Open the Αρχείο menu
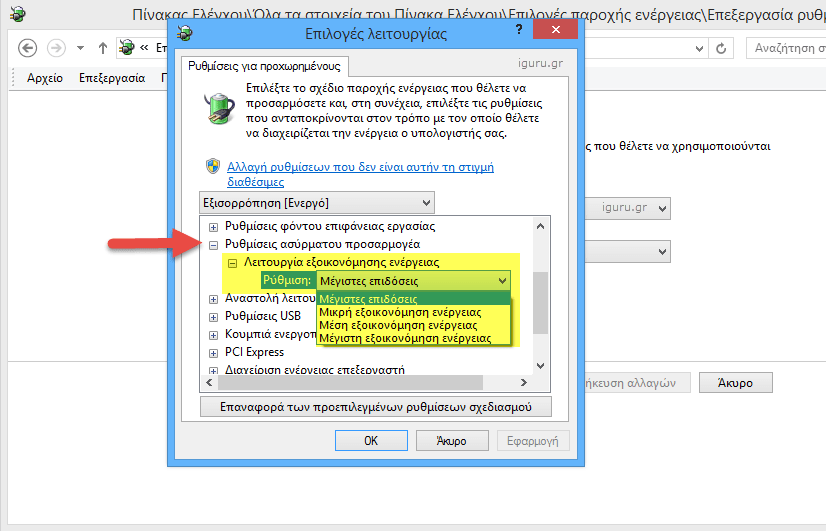 click(x=45, y=78)
